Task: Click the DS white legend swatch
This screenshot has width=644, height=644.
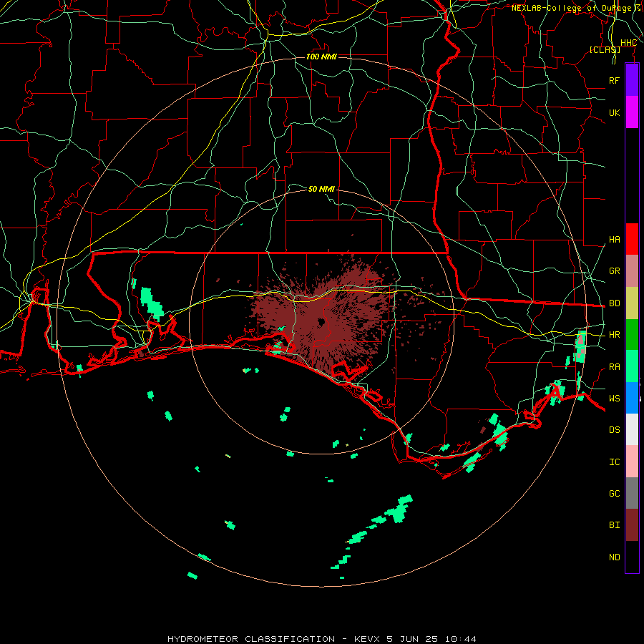Action: 632,429
